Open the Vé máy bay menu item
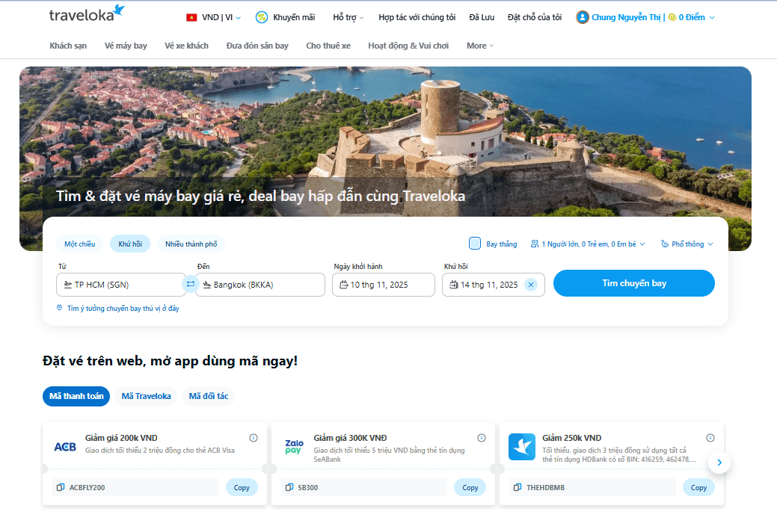The width and height of the screenshot is (777, 532). pos(126,46)
